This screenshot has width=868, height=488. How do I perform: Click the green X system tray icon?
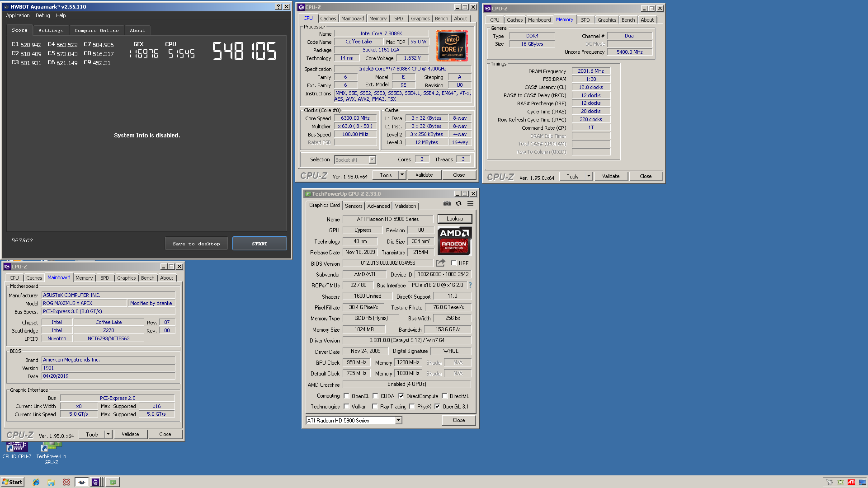[x=840, y=482]
